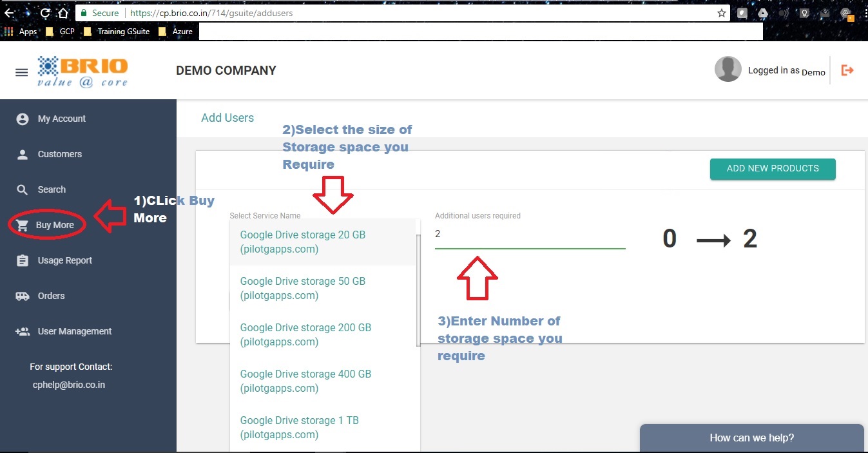Click the cphelp@brio.co.in support email

coord(69,385)
